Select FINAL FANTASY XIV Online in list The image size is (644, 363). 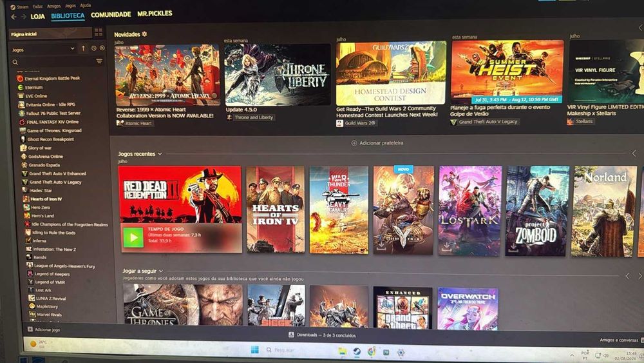coord(53,122)
